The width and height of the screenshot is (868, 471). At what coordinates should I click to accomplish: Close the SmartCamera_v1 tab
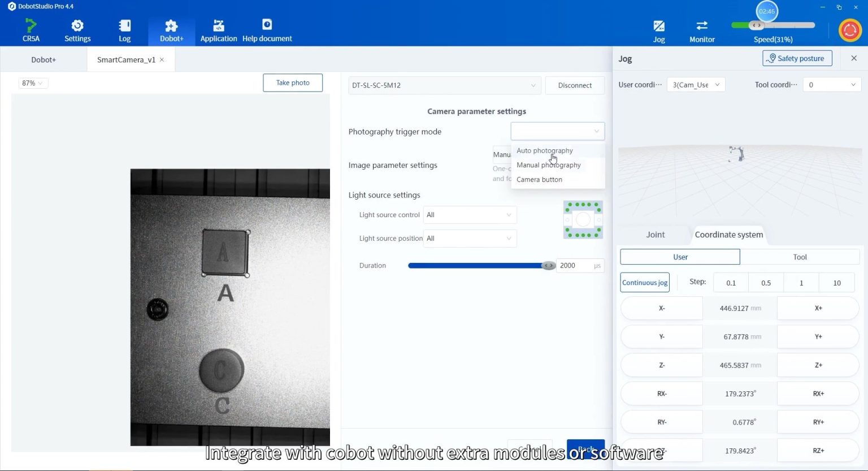162,60
